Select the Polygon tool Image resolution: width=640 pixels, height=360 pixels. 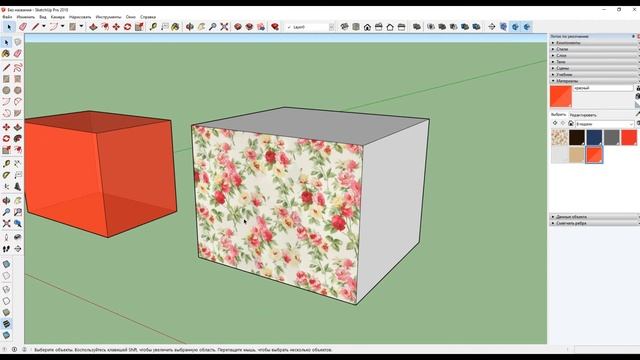click(x=18, y=90)
